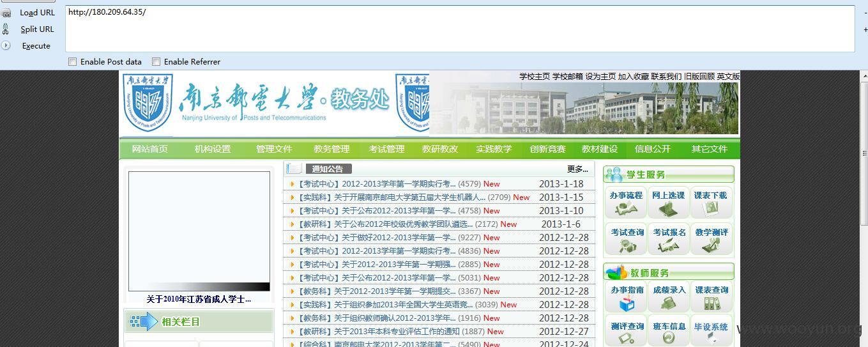Image resolution: width=868 pixels, height=347 pixels.
Task: Click the 教师服务 header chart icon
Action: point(616,272)
